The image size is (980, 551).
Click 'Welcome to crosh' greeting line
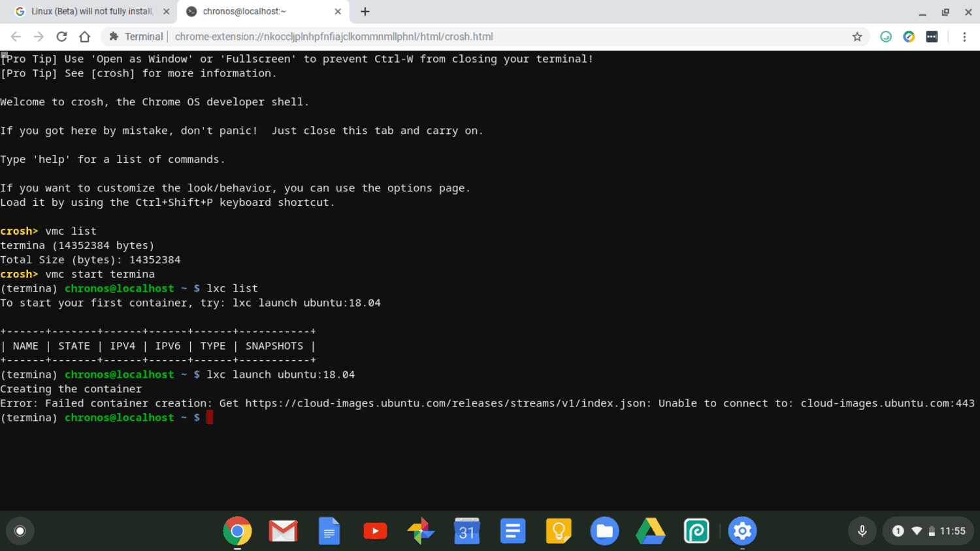(154, 102)
